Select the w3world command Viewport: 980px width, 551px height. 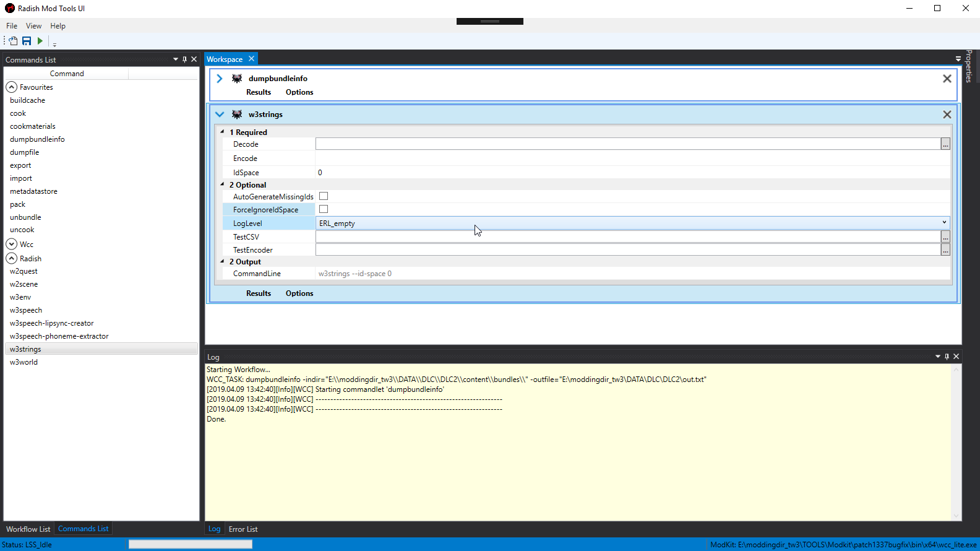24,362
